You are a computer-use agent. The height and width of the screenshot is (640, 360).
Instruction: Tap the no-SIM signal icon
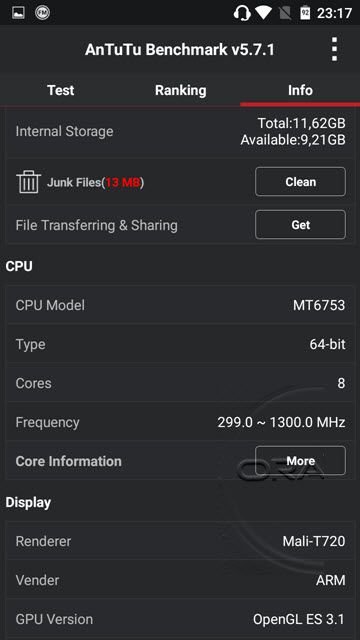285,13
